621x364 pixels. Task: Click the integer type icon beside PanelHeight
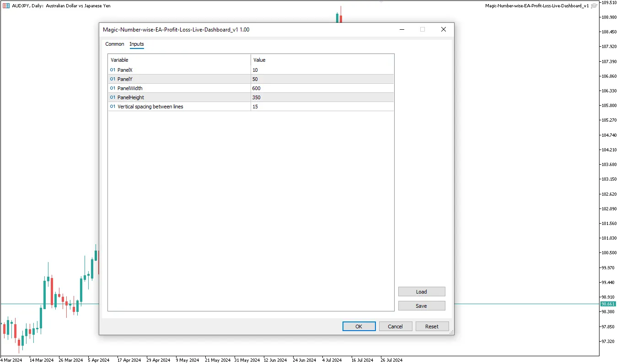[x=112, y=97]
